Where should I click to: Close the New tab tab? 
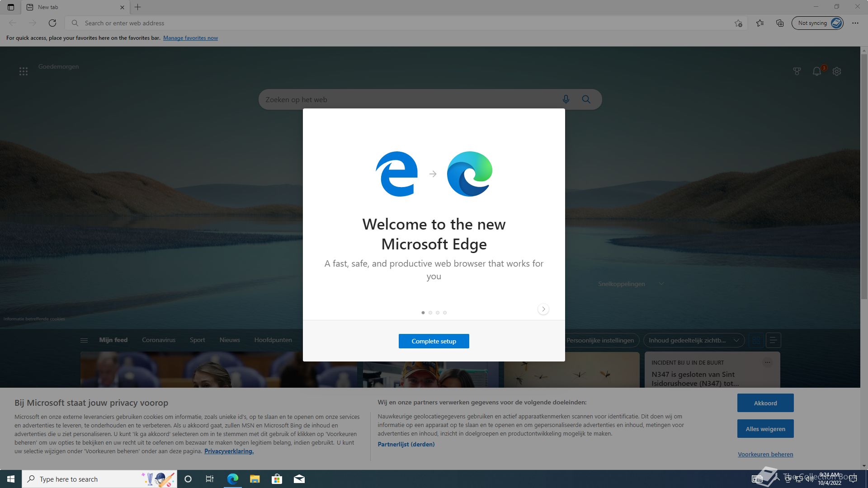122,7
